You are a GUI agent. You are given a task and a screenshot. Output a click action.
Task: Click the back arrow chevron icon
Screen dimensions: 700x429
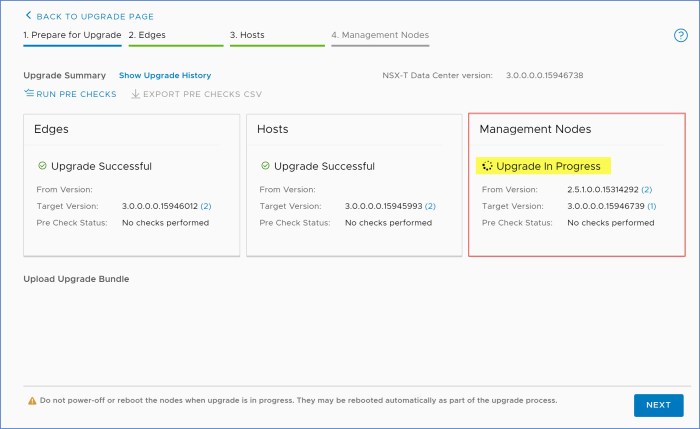pyautogui.click(x=28, y=16)
